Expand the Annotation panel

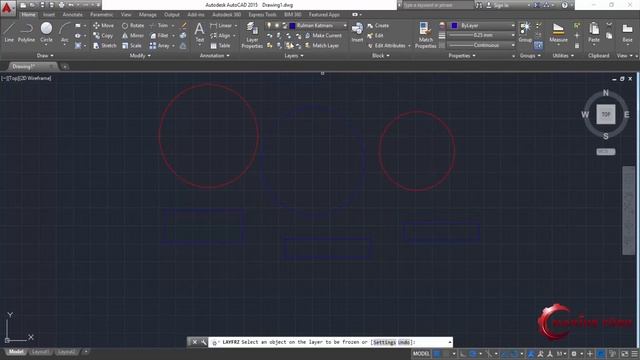(x=215, y=56)
